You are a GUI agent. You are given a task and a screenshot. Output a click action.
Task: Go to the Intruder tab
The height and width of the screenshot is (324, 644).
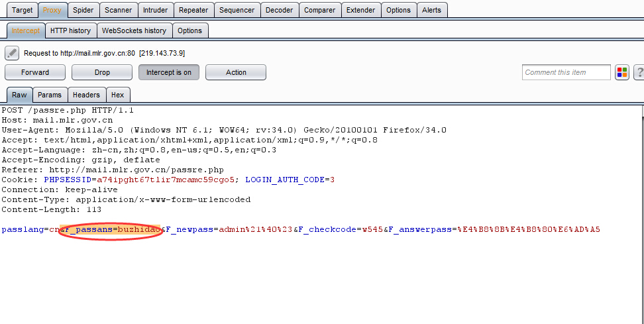click(155, 10)
